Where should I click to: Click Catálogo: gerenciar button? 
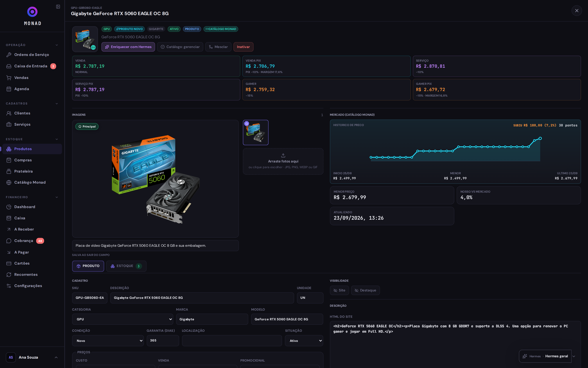point(180,47)
